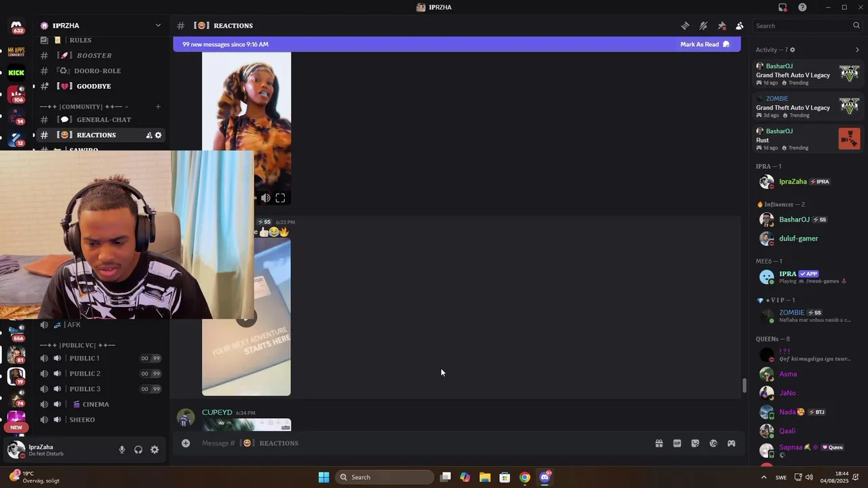
Task: Open server icon with 556 badge
Action: point(16,332)
